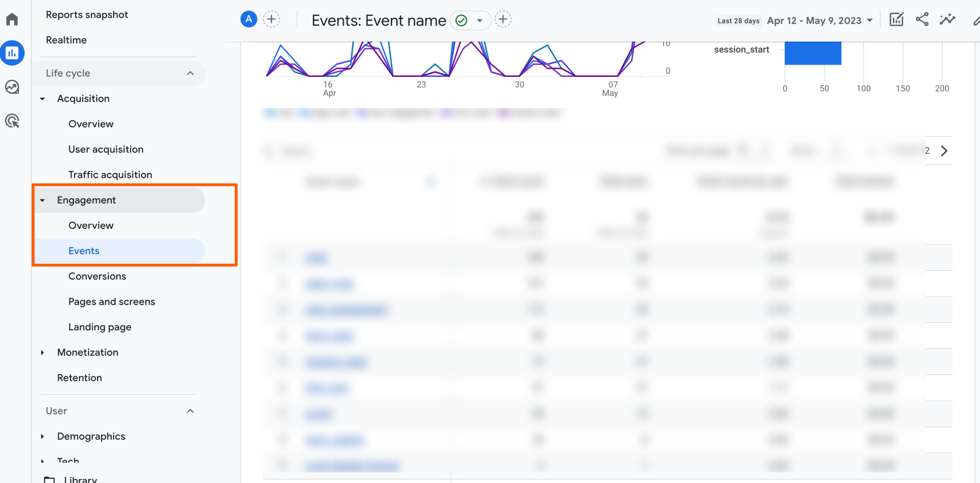This screenshot has width=980, height=483.
Task: Open the Conversions report
Action: coord(97,276)
